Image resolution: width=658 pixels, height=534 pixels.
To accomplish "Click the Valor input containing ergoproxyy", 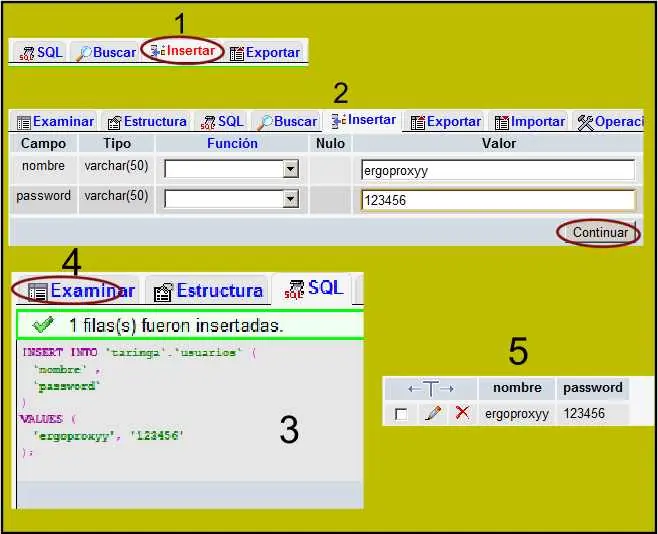I will 498,170.
